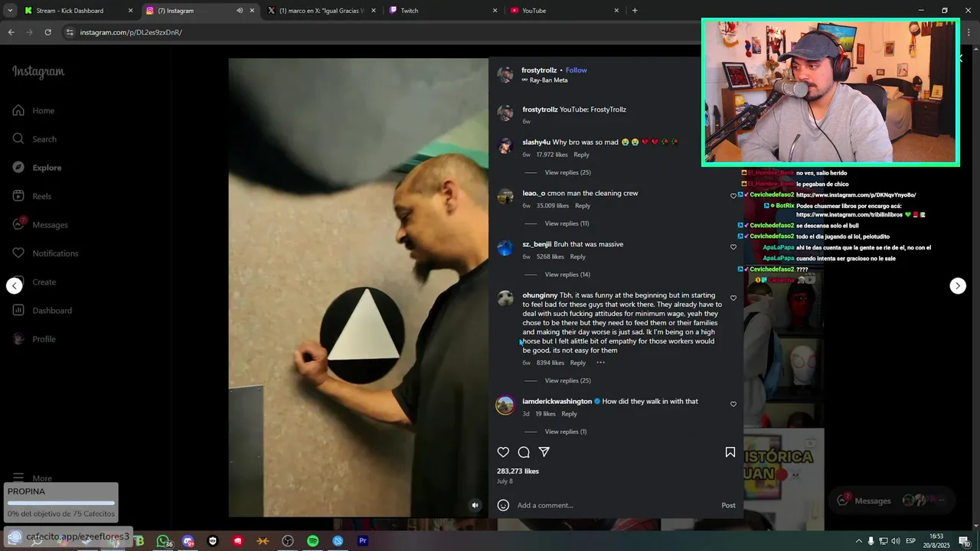Show hidden system tray icons
This screenshot has width=980, height=551.
[x=858, y=541]
